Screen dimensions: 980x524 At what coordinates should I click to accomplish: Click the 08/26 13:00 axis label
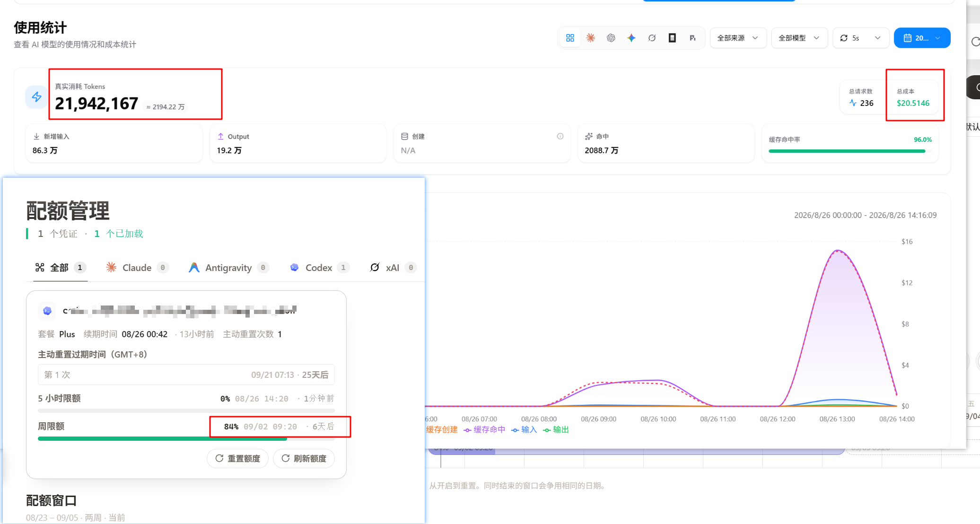tap(837, 419)
